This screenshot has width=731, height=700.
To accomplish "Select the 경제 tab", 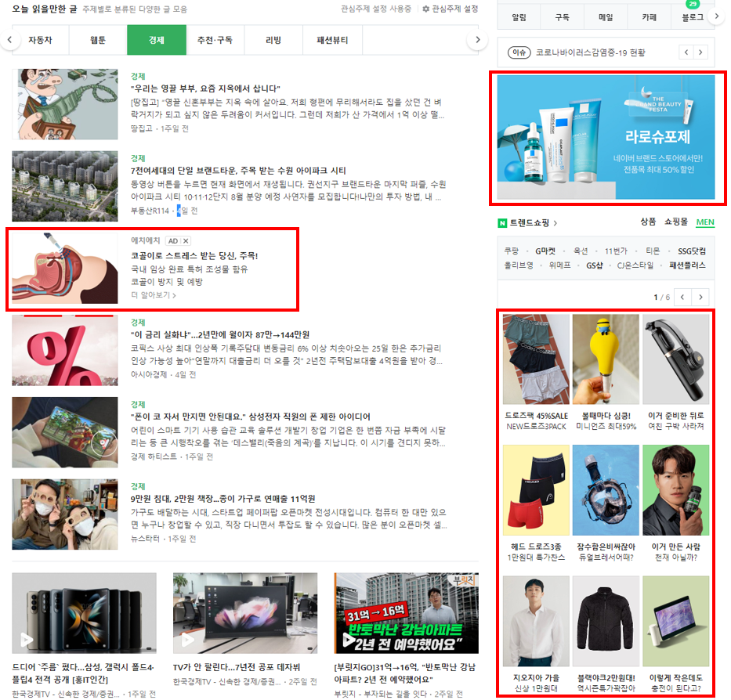I will click(x=157, y=40).
